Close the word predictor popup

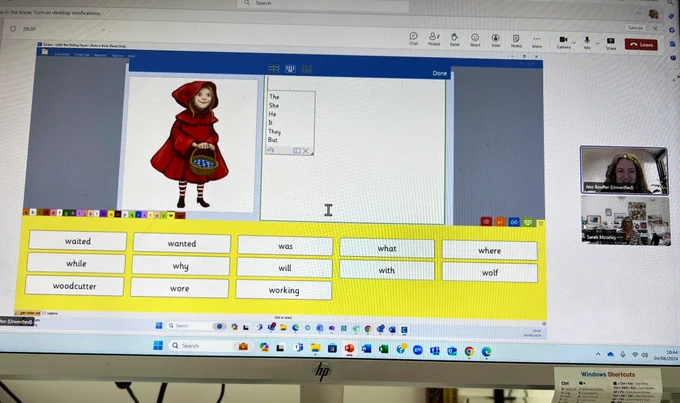tap(306, 151)
